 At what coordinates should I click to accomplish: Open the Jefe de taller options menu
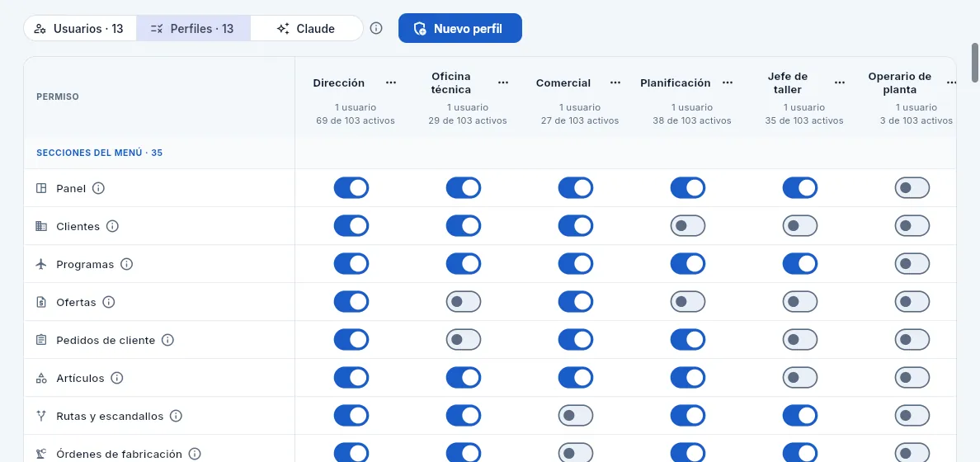[x=840, y=82]
